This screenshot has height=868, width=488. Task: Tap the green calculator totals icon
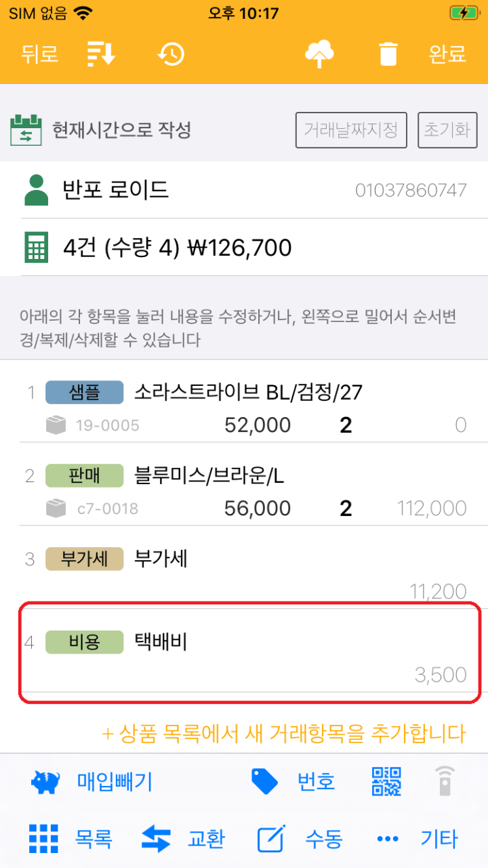tap(37, 248)
